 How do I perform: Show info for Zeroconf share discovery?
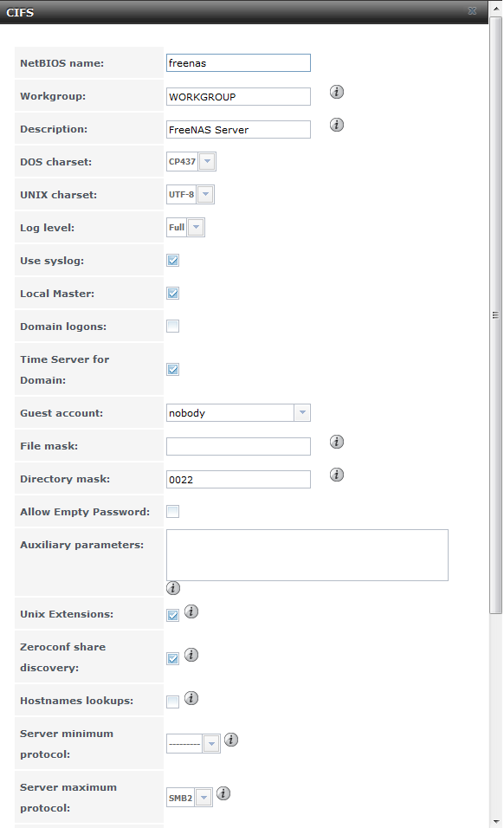[191, 655]
